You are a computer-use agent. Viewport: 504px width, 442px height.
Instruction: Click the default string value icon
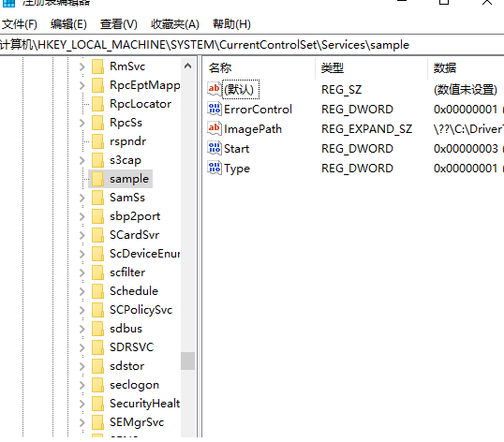click(x=215, y=89)
